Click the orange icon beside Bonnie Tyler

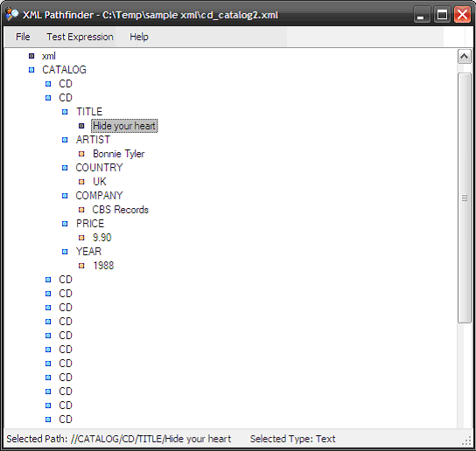tap(81, 154)
